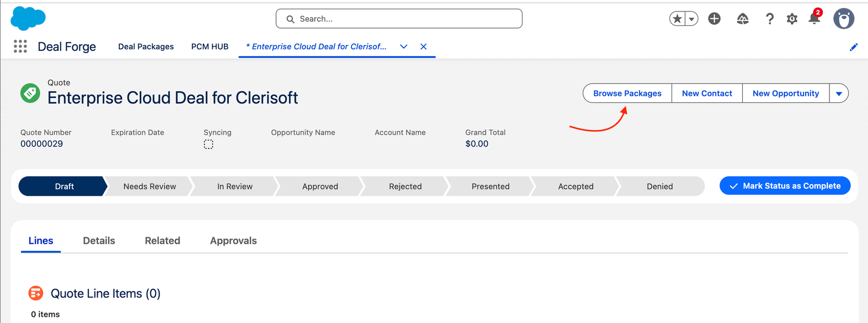Image resolution: width=868 pixels, height=323 pixels.
Task: Toggle the Syncing checkbox
Action: (x=208, y=144)
